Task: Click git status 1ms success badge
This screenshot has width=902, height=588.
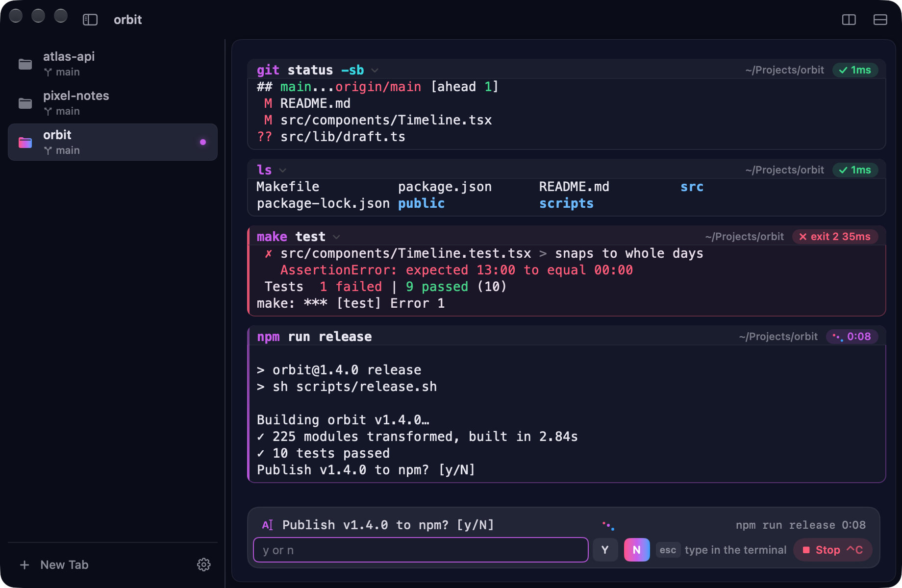Action: click(x=855, y=70)
